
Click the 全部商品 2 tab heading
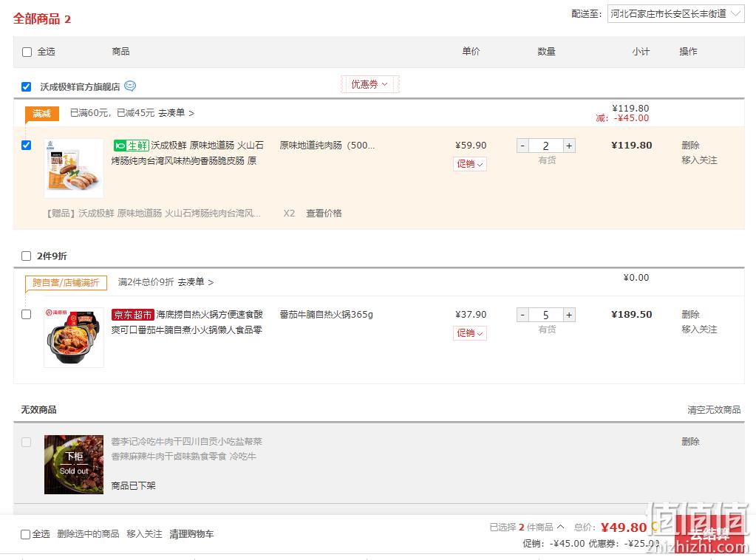point(42,18)
